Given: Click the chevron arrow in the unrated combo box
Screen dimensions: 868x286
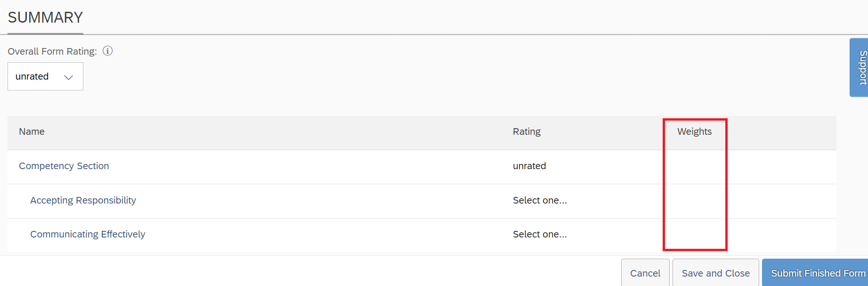Looking at the screenshot, I should [x=69, y=77].
